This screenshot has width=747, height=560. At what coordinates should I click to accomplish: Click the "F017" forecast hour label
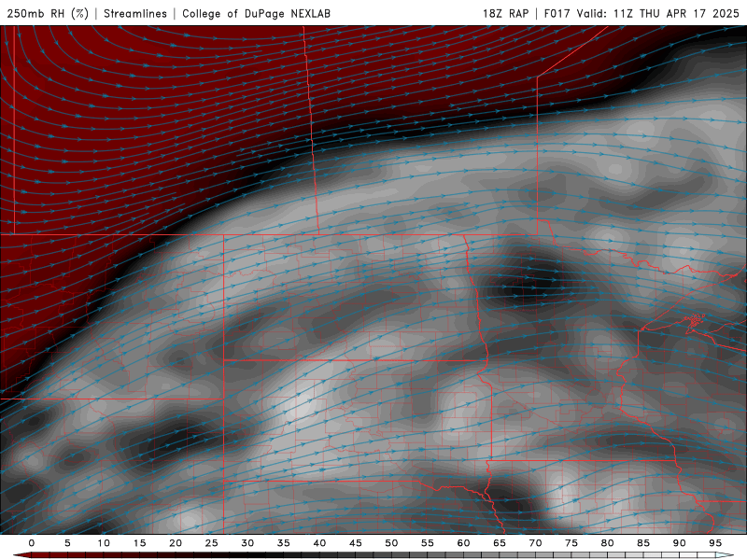tap(557, 13)
